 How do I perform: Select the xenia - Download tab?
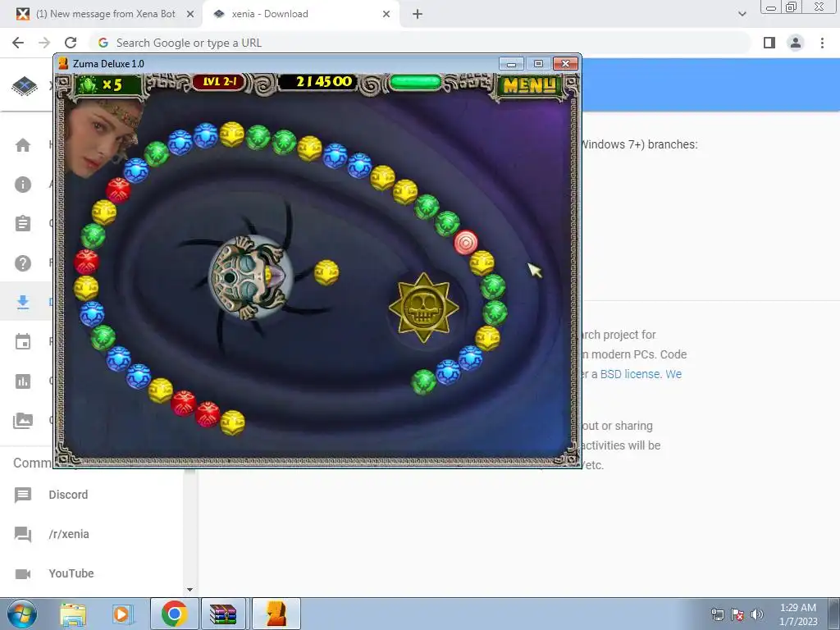(x=269, y=14)
